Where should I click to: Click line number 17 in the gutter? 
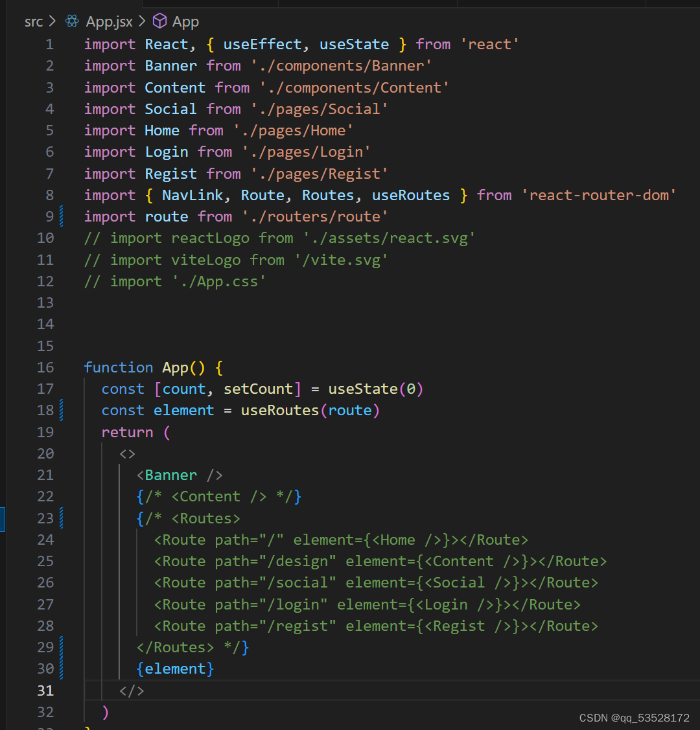tap(46, 389)
